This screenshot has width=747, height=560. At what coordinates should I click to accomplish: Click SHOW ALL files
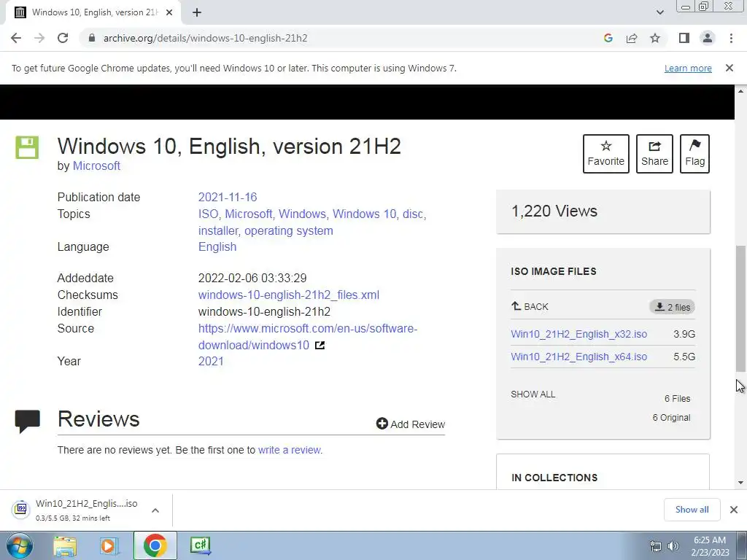[x=533, y=394]
